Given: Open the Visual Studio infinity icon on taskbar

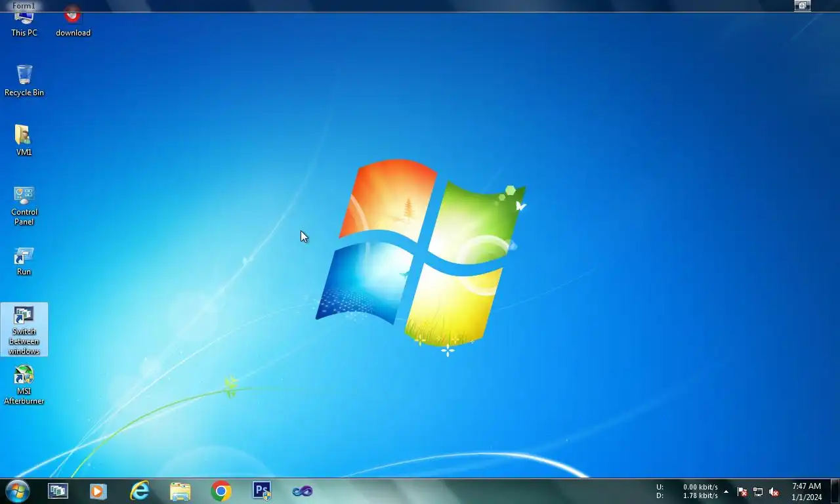Looking at the screenshot, I should (303, 491).
